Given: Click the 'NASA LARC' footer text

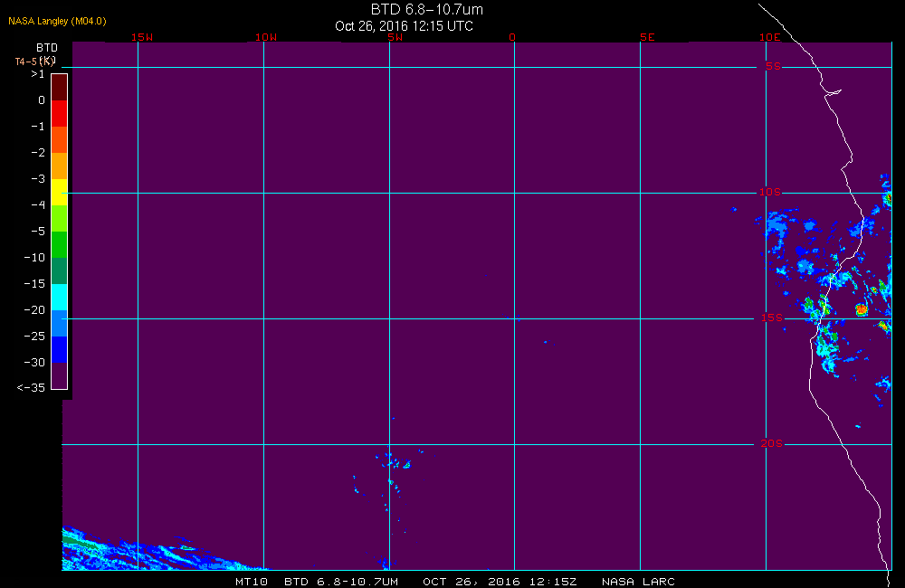Looking at the screenshot, I should [x=638, y=582].
